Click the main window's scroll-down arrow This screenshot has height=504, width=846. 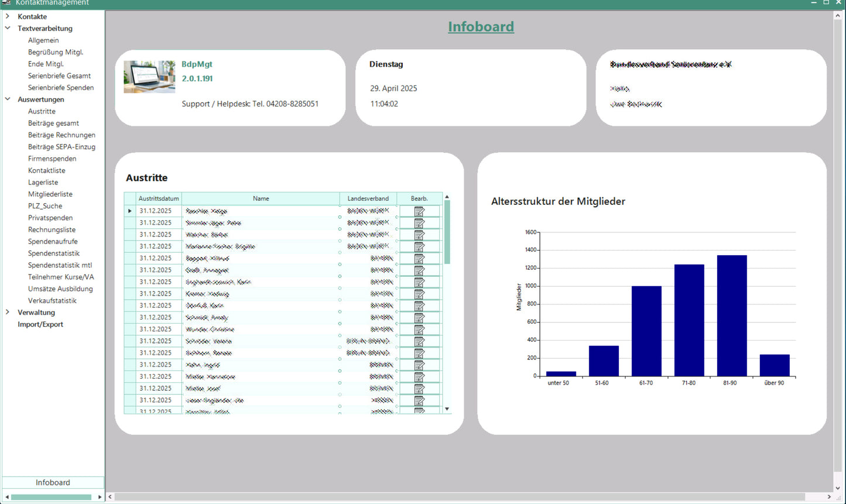tap(837, 488)
